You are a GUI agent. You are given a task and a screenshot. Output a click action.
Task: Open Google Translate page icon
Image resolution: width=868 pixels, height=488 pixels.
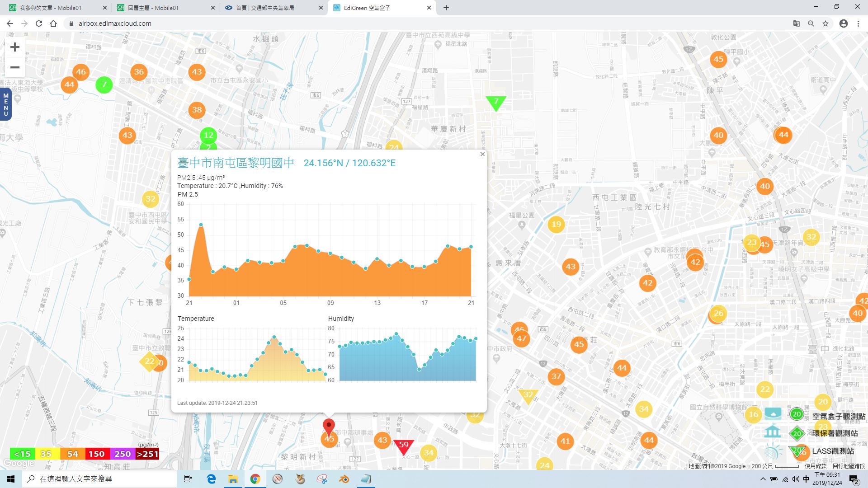797,23
